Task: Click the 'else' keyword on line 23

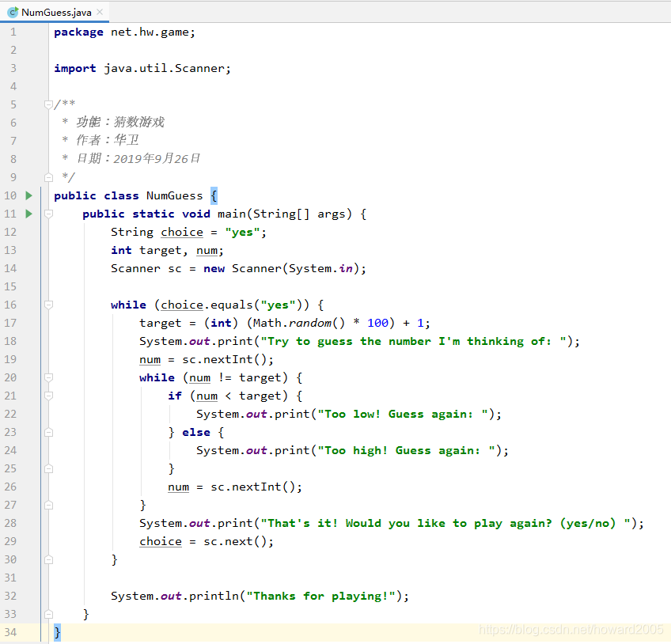Action: point(196,433)
